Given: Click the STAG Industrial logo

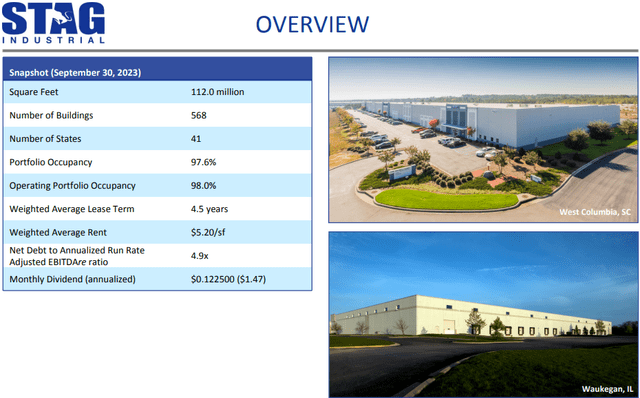Looking at the screenshot, I should (x=53, y=23).
